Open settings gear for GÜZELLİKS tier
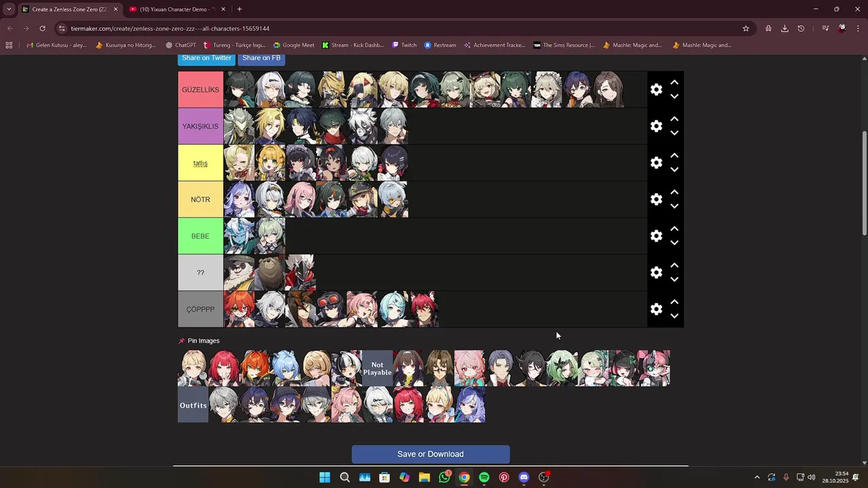The height and width of the screenshot is (488, 868). coord(656,89)
